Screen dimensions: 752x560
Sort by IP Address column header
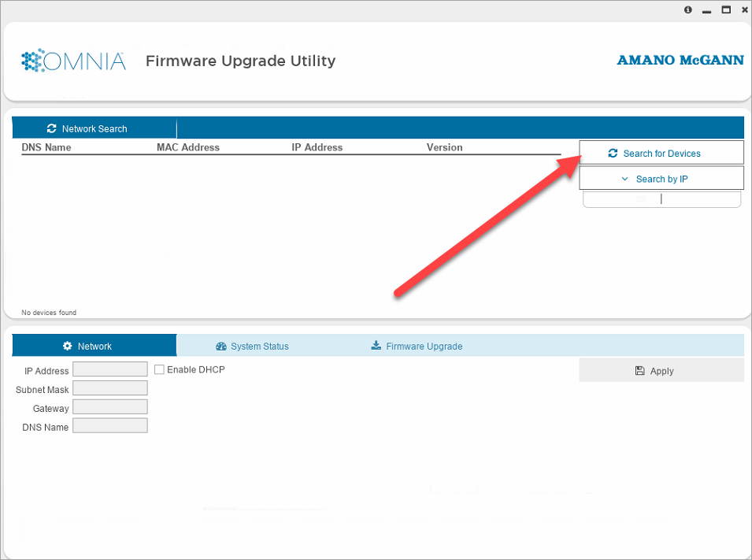coord(317,147)
